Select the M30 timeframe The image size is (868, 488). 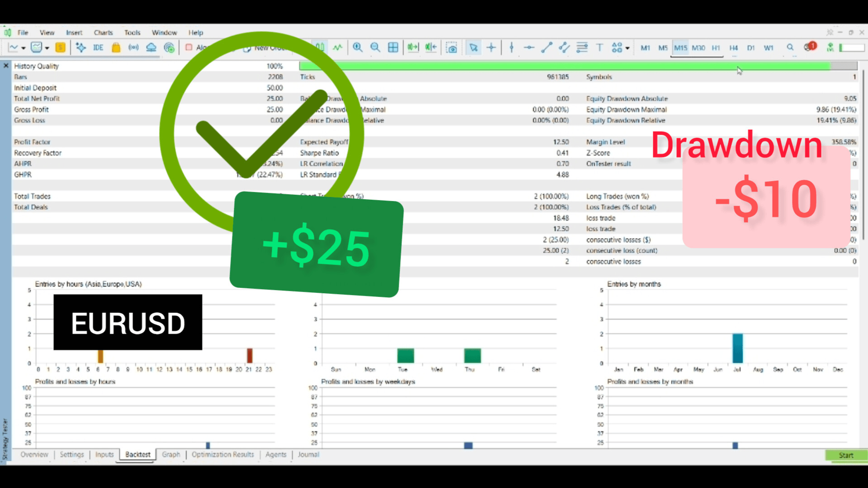click(698, 48)
